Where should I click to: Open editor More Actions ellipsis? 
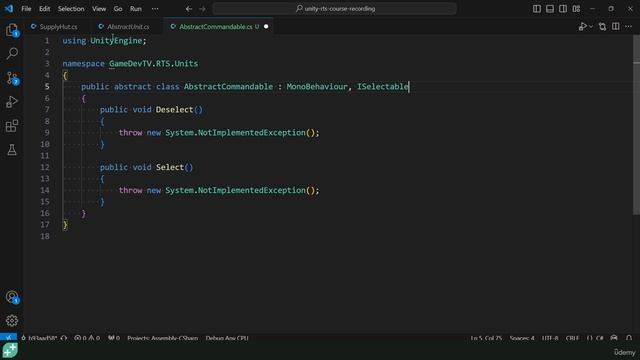click(629, 27)
